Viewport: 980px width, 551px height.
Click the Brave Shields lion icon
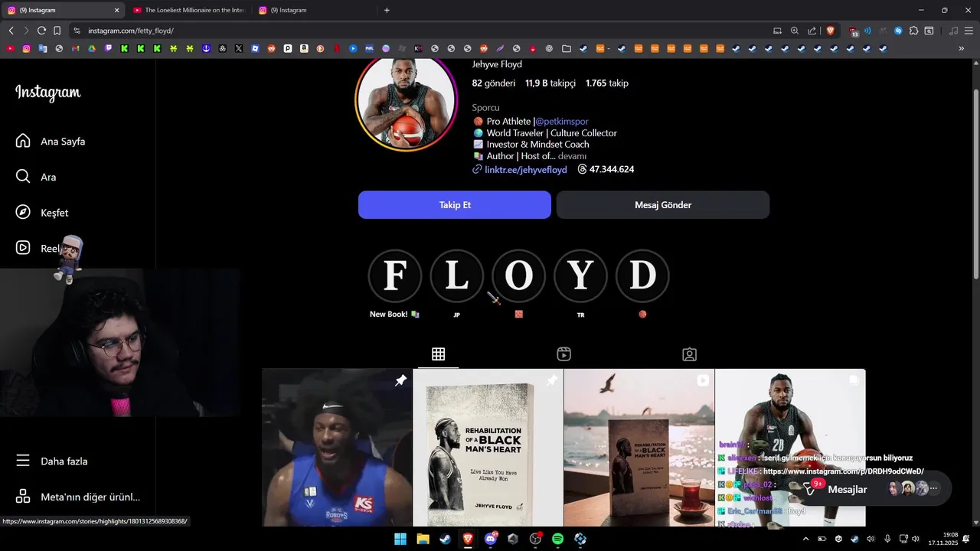[x=831, y=31]
